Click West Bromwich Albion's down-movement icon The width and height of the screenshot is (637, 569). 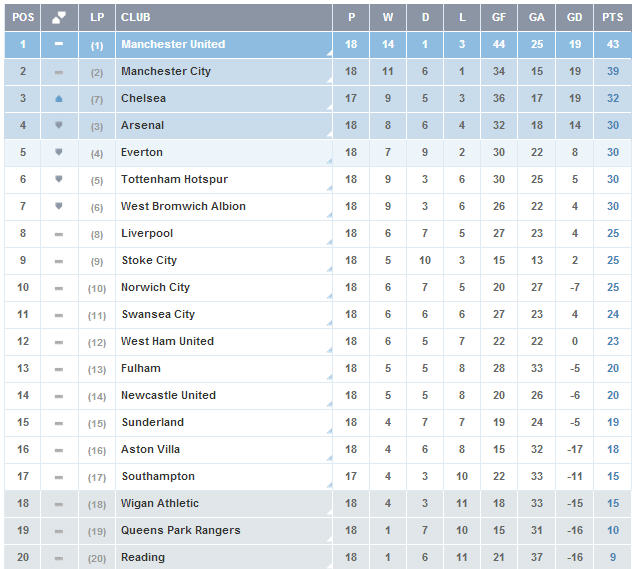coord(59,207)
